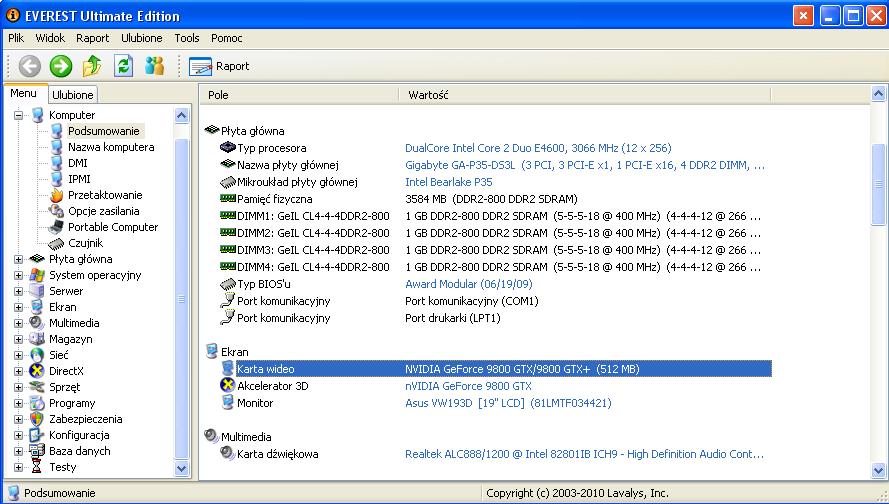This screenshot has height=504, width=889.
Task: Click the tree panel scroll up arrow
Action: [181, 116]
